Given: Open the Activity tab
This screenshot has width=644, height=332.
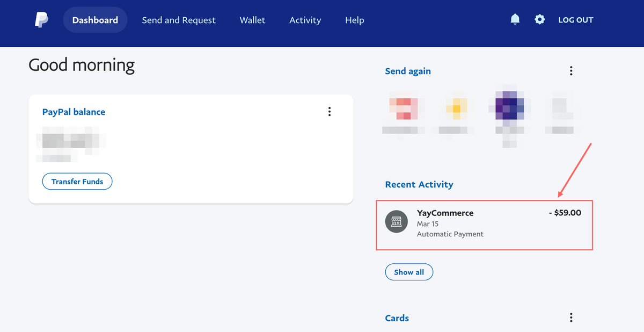Looking at the screenshot, I should click(305, 20).
